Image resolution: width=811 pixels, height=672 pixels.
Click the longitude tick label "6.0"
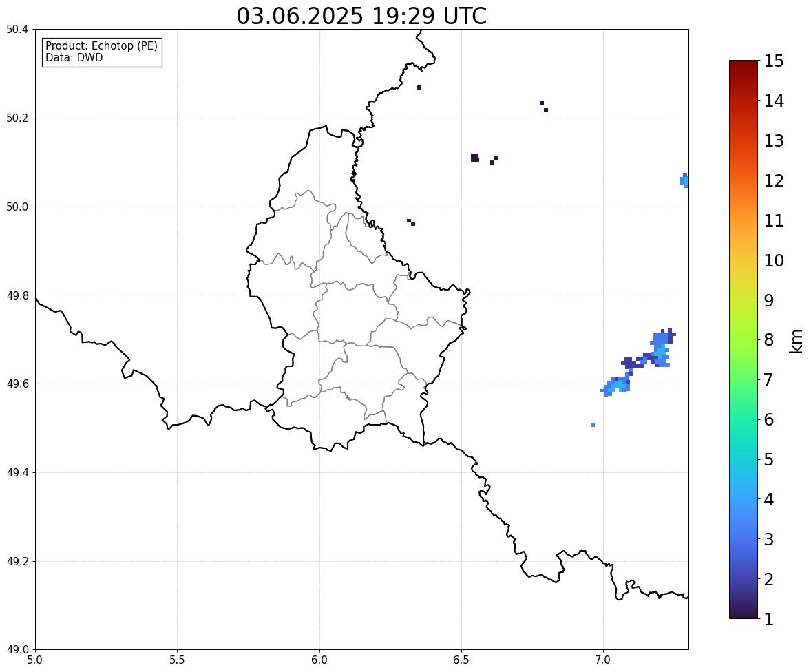319,660
